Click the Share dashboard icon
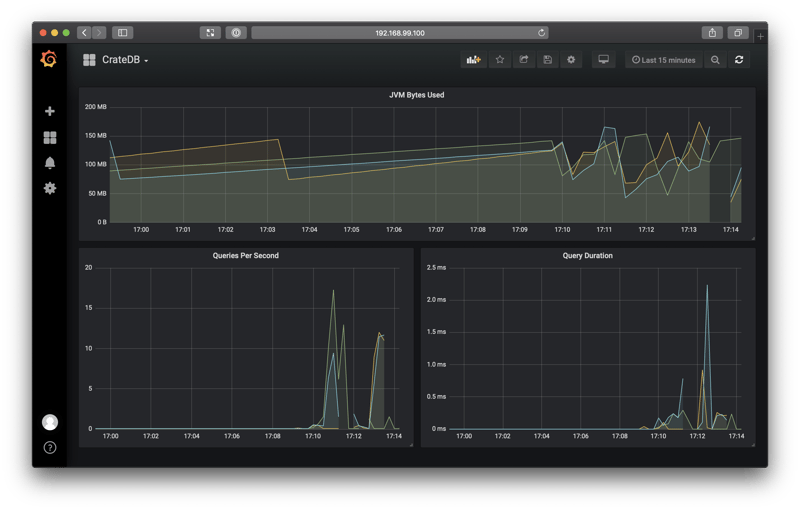This screenshot has height=510, width=800. point(524,60)
